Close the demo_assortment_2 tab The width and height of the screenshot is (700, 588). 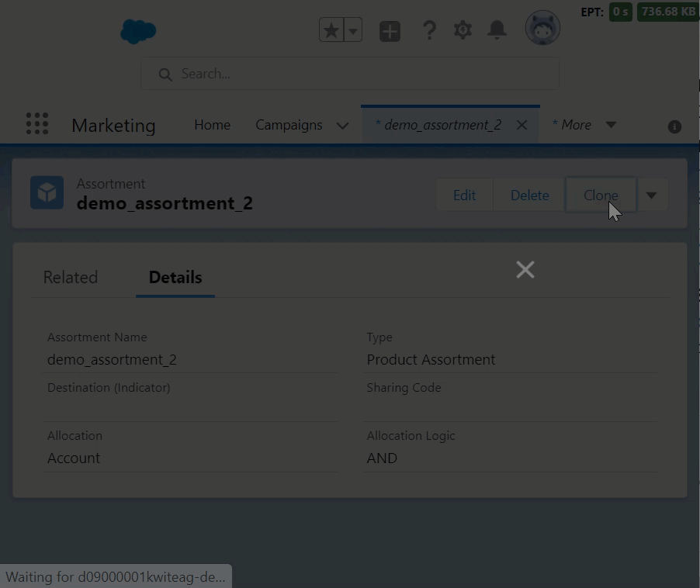pyautogui.click(x=522, y=125)
